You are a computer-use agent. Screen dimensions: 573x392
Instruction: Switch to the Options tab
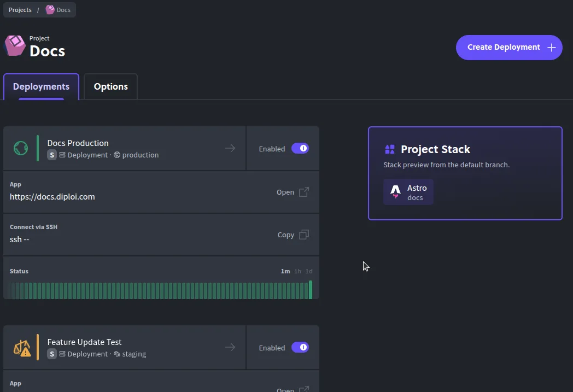110,86
